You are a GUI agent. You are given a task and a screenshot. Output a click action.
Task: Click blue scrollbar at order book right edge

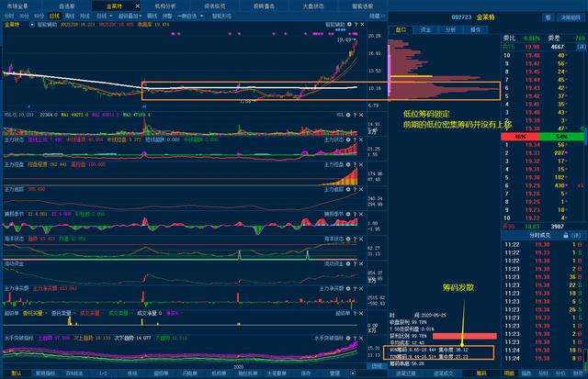pyautogui.click(x=586, y=137)
